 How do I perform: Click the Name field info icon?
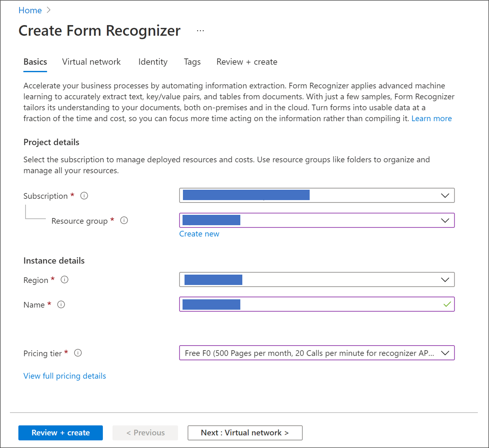[61, 305]
